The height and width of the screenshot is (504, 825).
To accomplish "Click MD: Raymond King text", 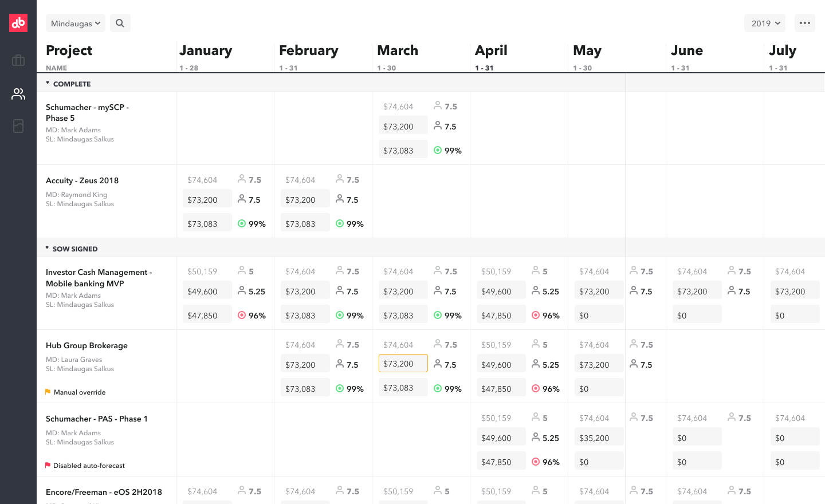I will point(77,195).
